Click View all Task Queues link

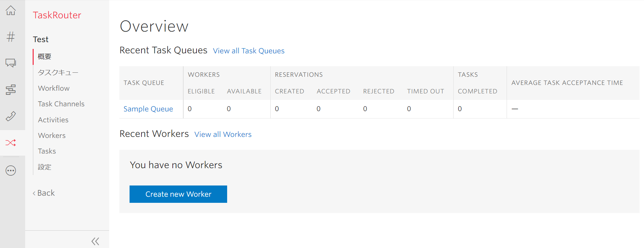[249, 51]
